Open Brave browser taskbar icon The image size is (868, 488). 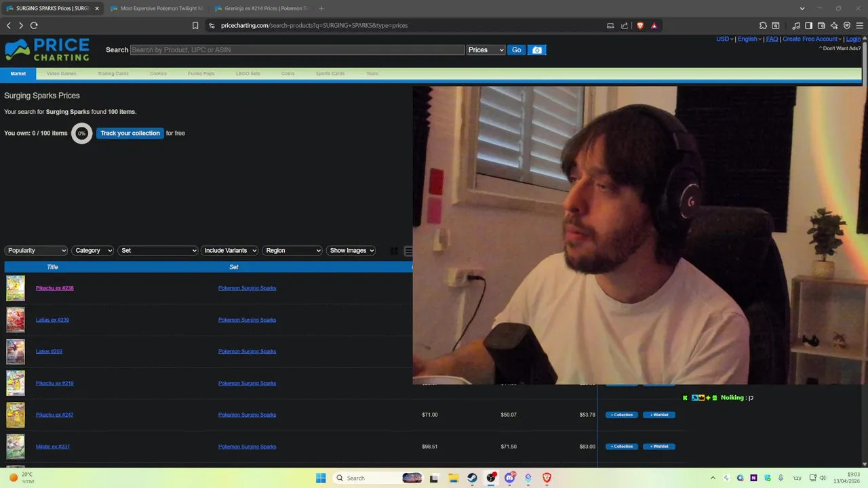coord(547,478)
